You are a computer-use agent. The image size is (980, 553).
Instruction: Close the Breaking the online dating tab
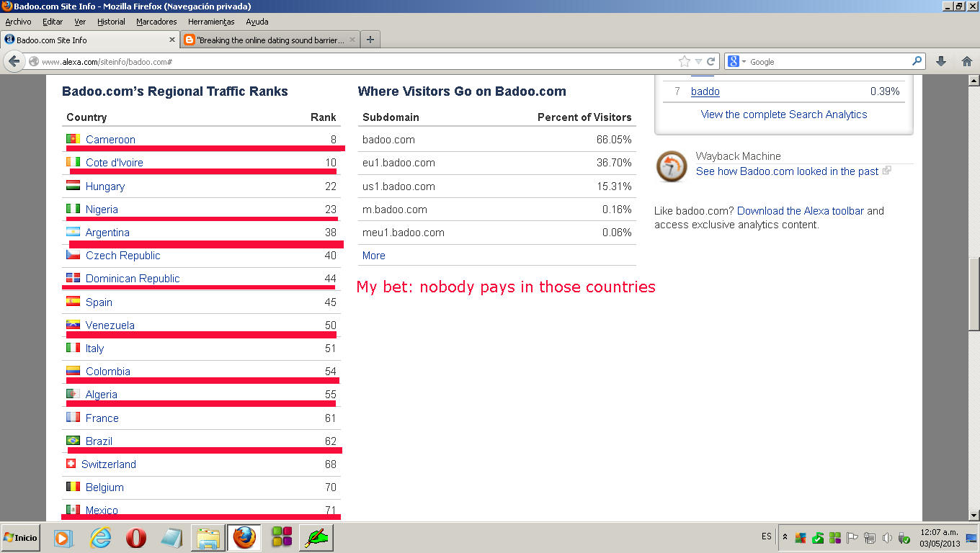click(352, 40)
